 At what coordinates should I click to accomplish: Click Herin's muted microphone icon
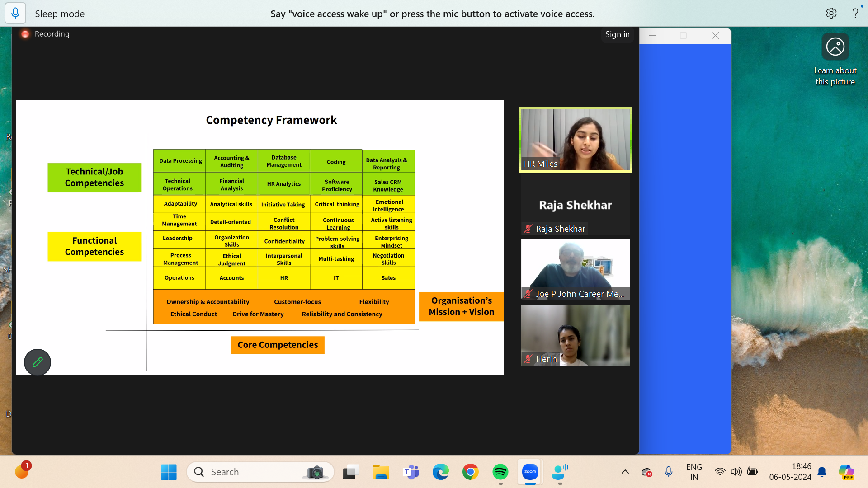coord(528,359)
